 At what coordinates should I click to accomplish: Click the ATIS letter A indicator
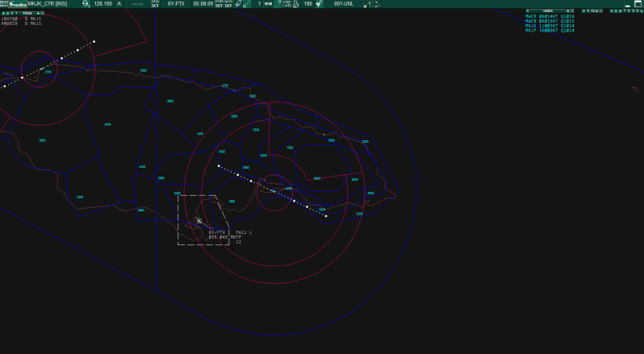(x=119, y=4)
